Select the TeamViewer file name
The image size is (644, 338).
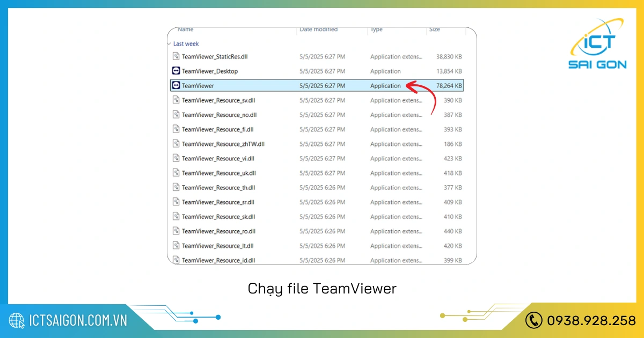tap(198, 85)
